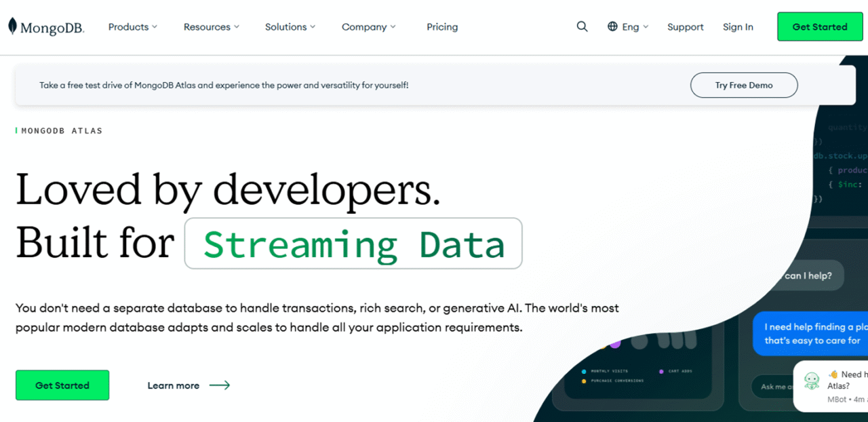Click the MongoDB leaf logo

(12, 26)
